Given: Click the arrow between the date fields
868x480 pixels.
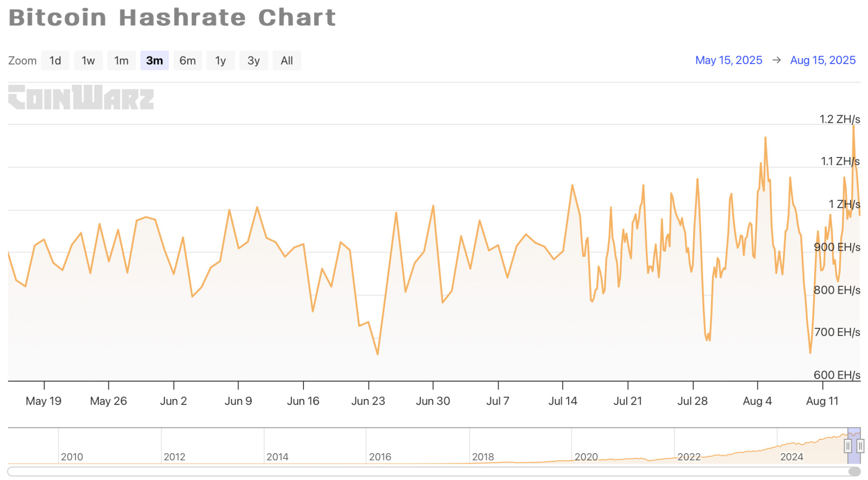Looking at the screenshot, I should (x=777, y=60).
